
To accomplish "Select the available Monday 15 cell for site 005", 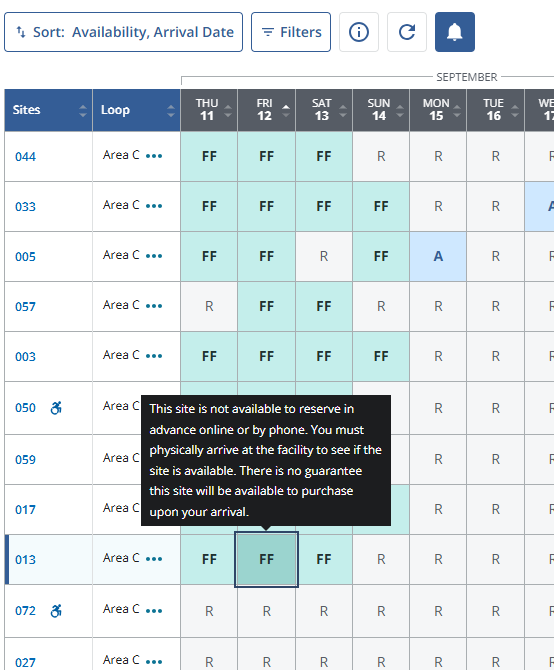I will tap(438, 256).
